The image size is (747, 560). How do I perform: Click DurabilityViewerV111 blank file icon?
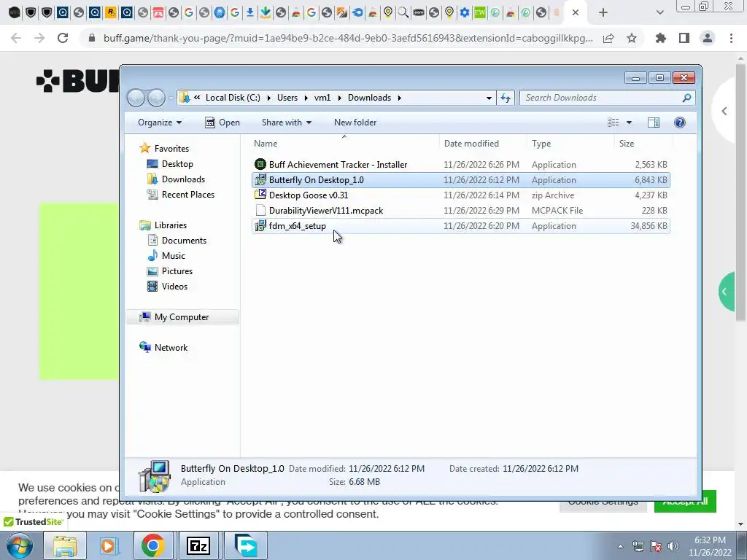click(260, 211)
